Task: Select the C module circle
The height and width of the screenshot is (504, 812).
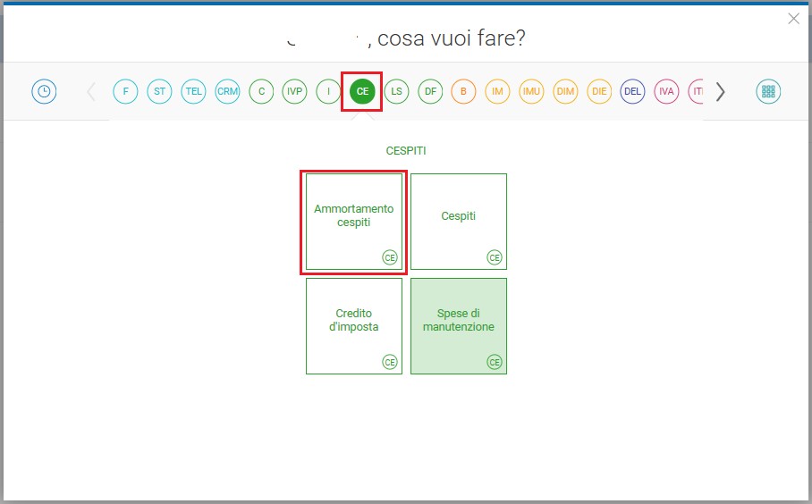Action: (x=261, y=91)
